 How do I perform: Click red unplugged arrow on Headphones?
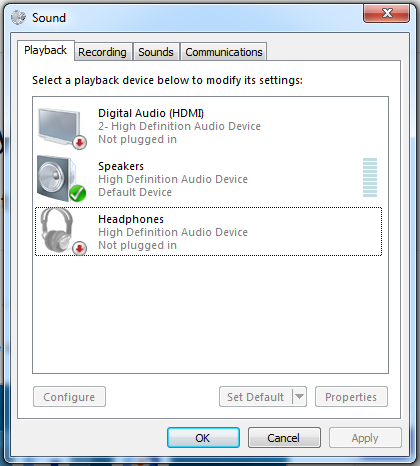pyautogui.click(x=80, y=248)
